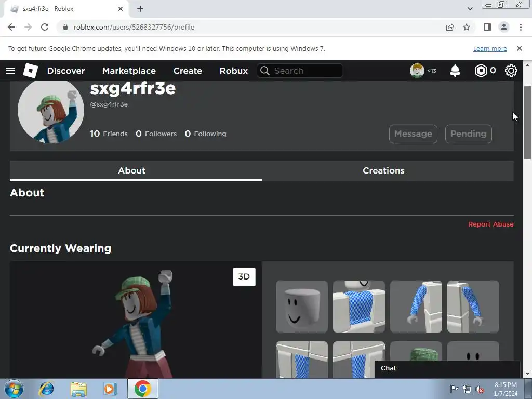Viewport: 532px width, 399px height.
Task: Click the sxg4rfr3e profile avatar picture
Action: point(51,110)
